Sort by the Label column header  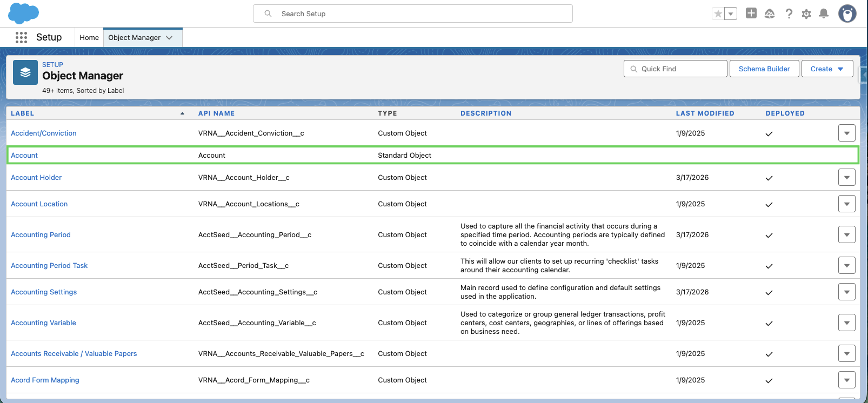tap(23, 113)
